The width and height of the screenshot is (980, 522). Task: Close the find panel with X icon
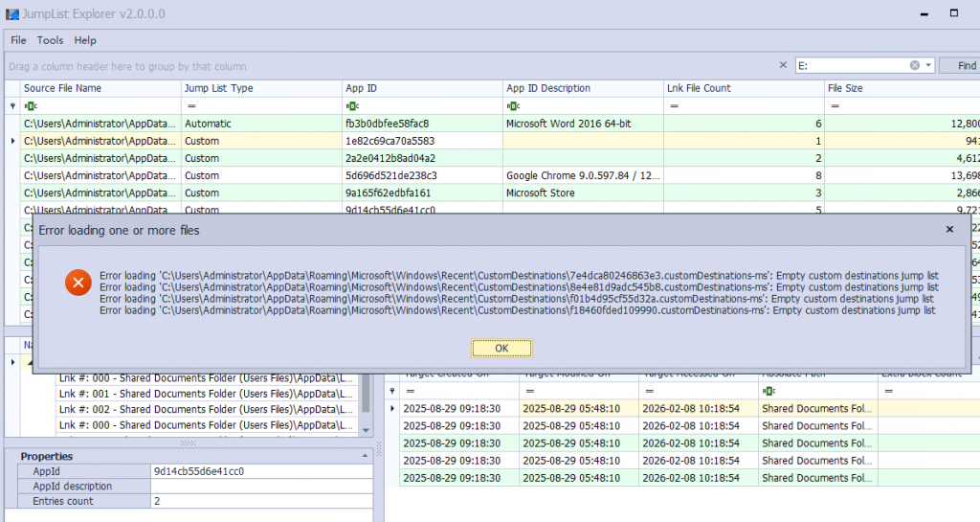tap(783, 65)
